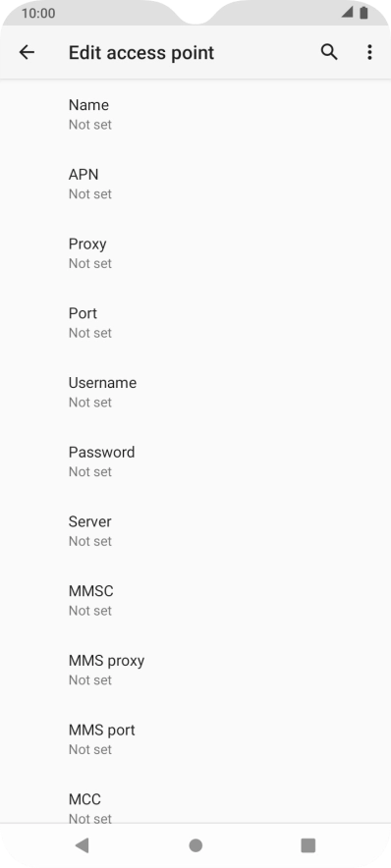391x868 pixels.
Task: Open the Server setting
Action: tap(195, 531)
